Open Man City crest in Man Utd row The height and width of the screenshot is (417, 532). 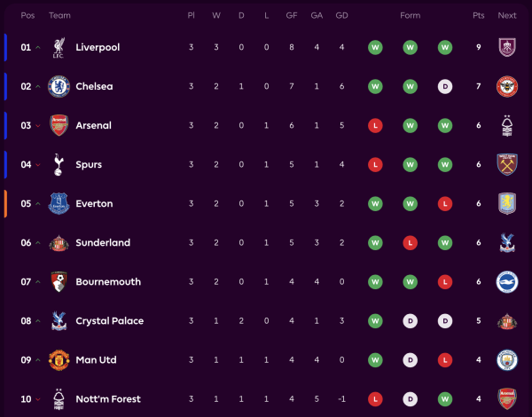[506, 359]
